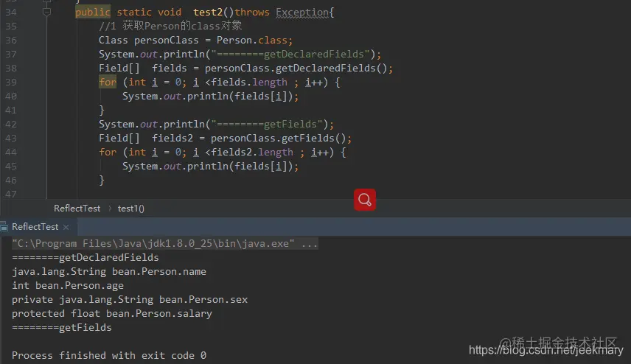This screenshot has height=364, width=631.
Task: Collapse the test2() method fold marker
Action: coord(46,12)
